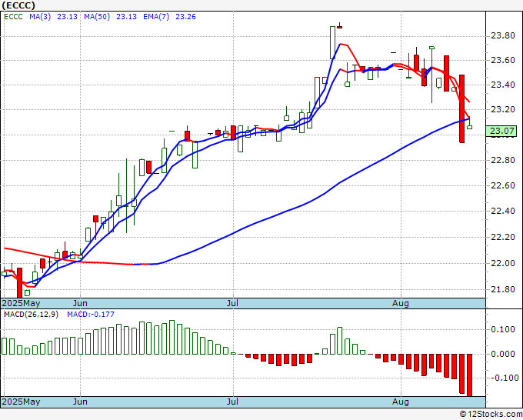Click the (ECCC) chart title
This screenshot has height=420, width=523.
18,5
